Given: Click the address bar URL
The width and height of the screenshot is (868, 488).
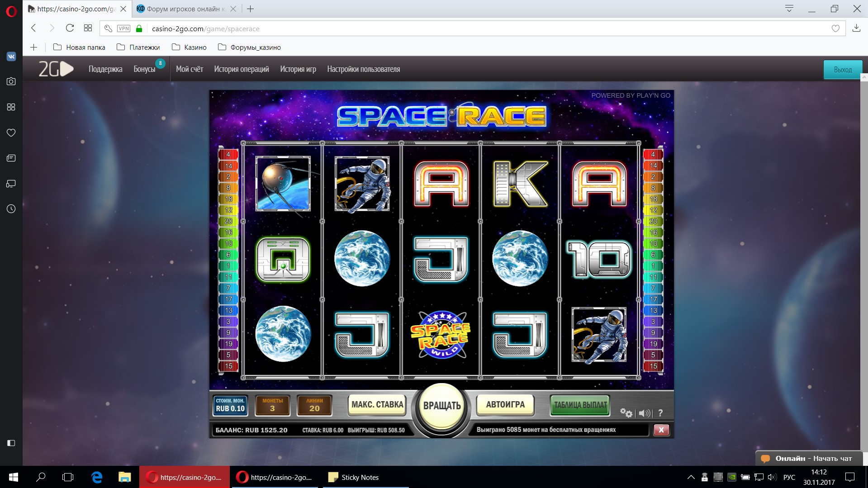Looking at the screenshot, I should (206, 28).
